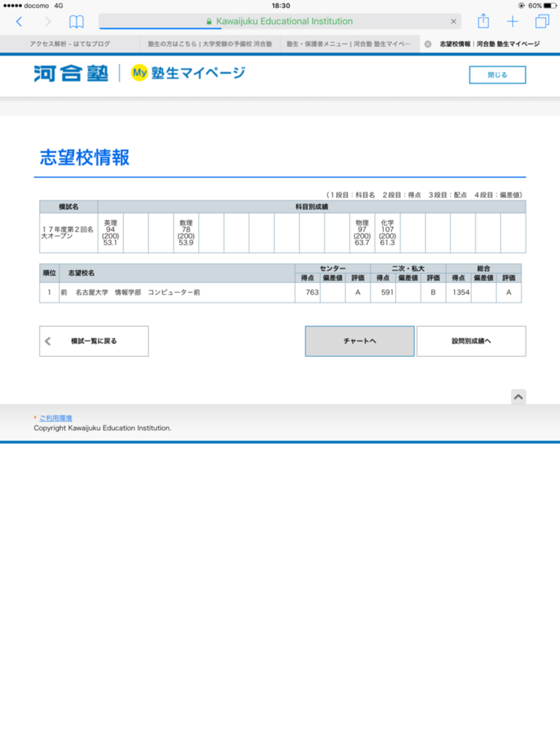Open the 設問別成績へ button
Viewport: 560px width, 747px height.
point(471,341)
